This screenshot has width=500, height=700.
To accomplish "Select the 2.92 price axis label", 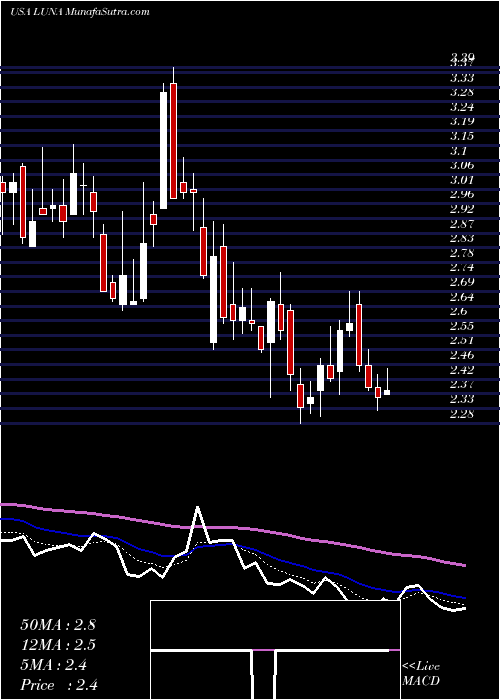I will 462,209.
